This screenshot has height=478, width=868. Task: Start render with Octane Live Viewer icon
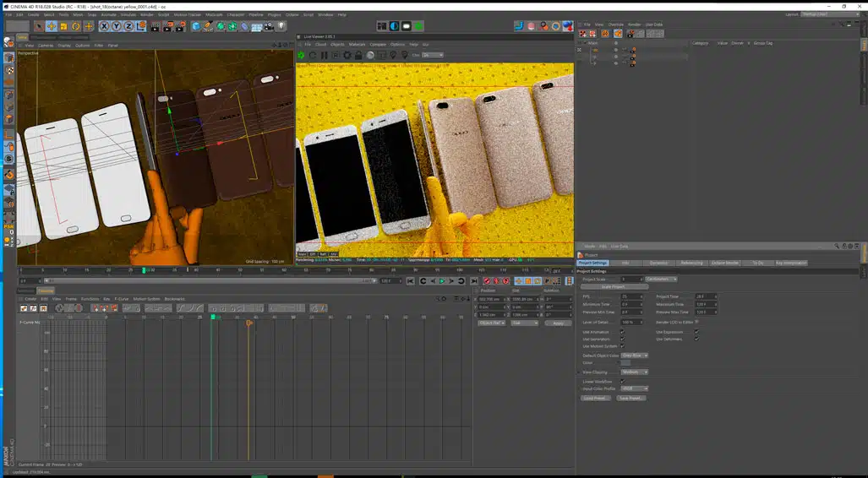(301, 56)
